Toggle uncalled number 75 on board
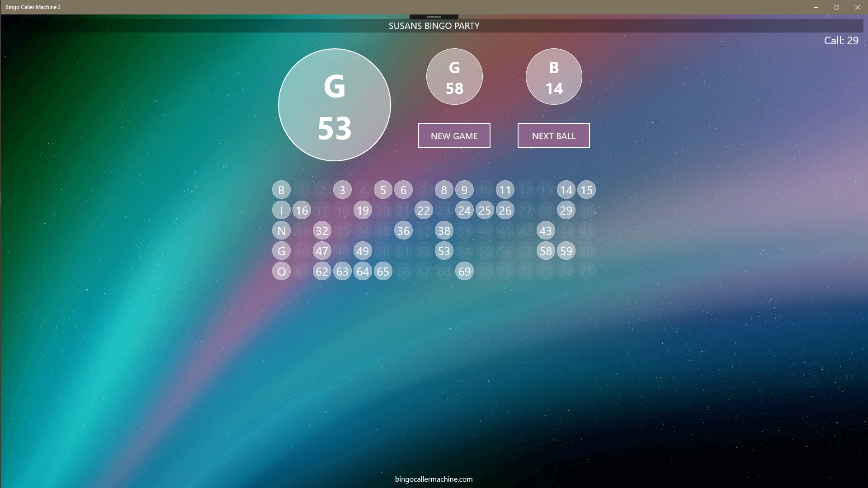Screen dimensions: 868x488 point(586,272)
